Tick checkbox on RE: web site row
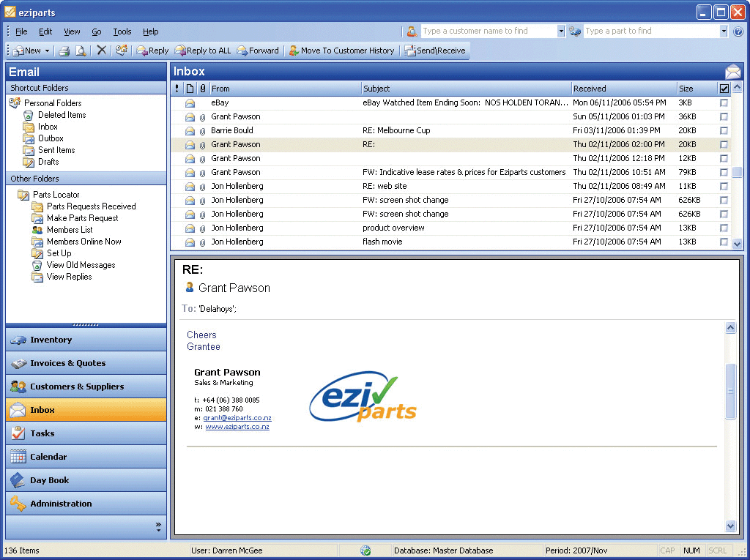750x560 pixels. [x=724, y=186]
